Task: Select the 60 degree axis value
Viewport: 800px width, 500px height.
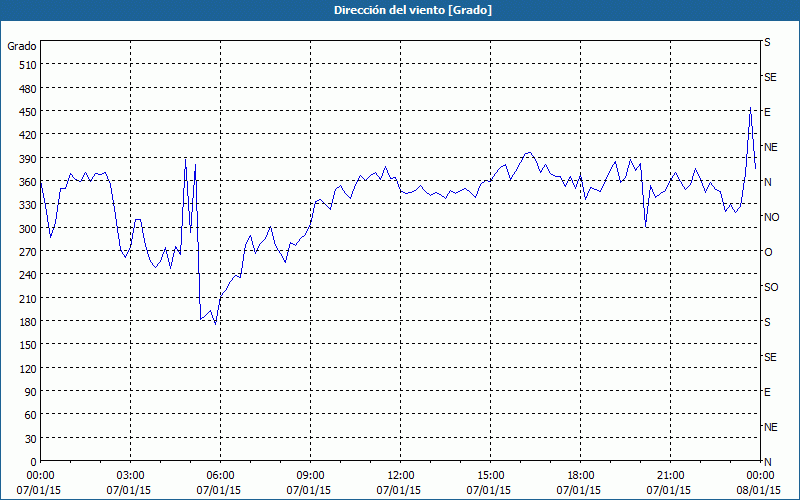Action: [x=31, y=415]
